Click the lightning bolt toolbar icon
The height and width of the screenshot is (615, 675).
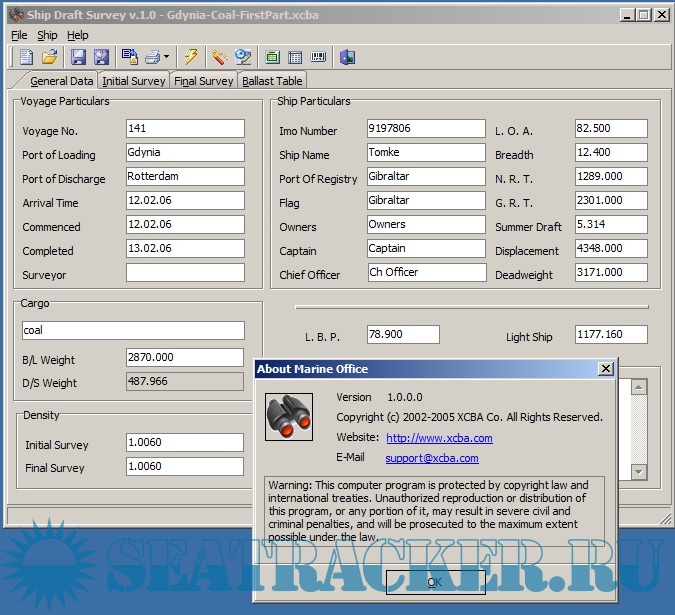[191, 57]
